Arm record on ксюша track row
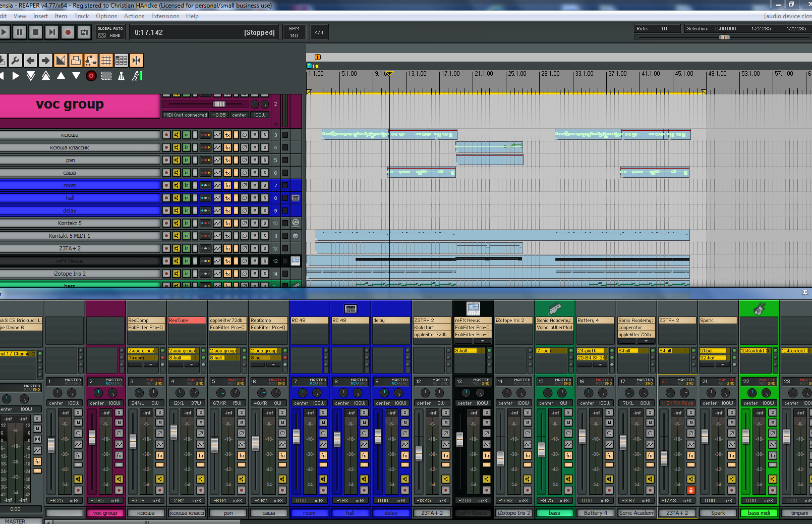The width and height of the screenshot is (812, 524). click(x=166, y=135)
